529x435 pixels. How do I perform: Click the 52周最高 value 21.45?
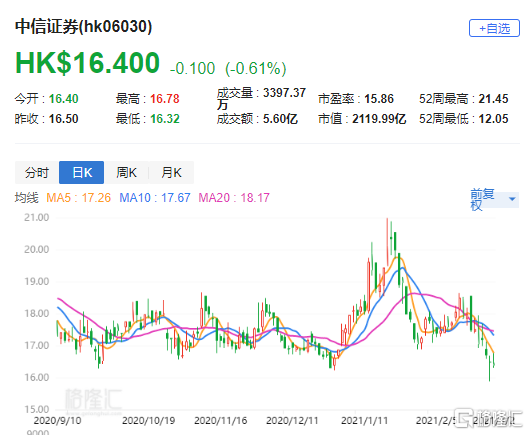[x=493, y=99]
